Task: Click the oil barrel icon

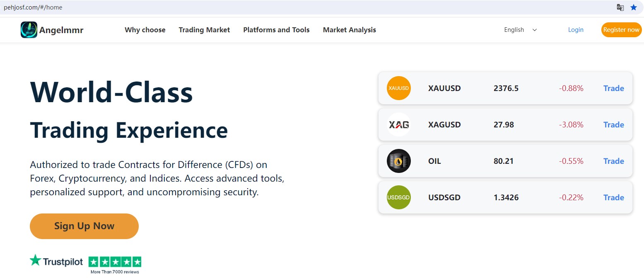Action: pos(398,161)
